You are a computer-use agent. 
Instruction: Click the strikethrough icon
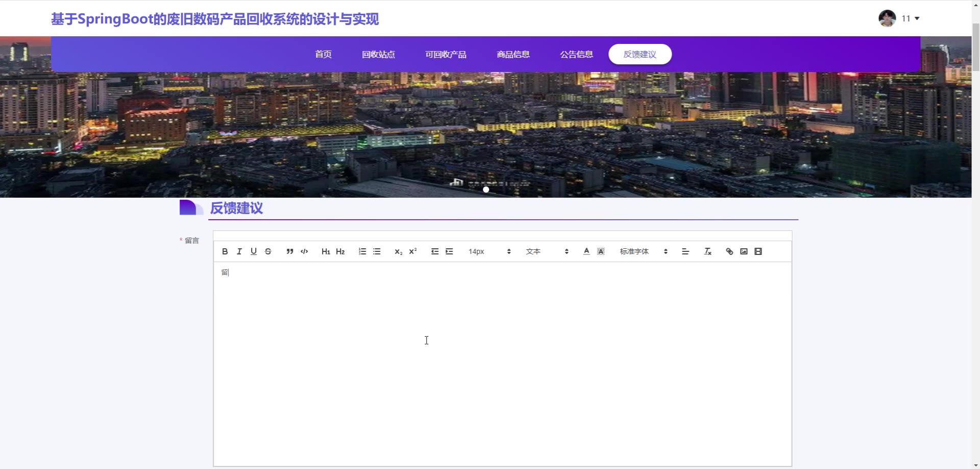point(268,251)
